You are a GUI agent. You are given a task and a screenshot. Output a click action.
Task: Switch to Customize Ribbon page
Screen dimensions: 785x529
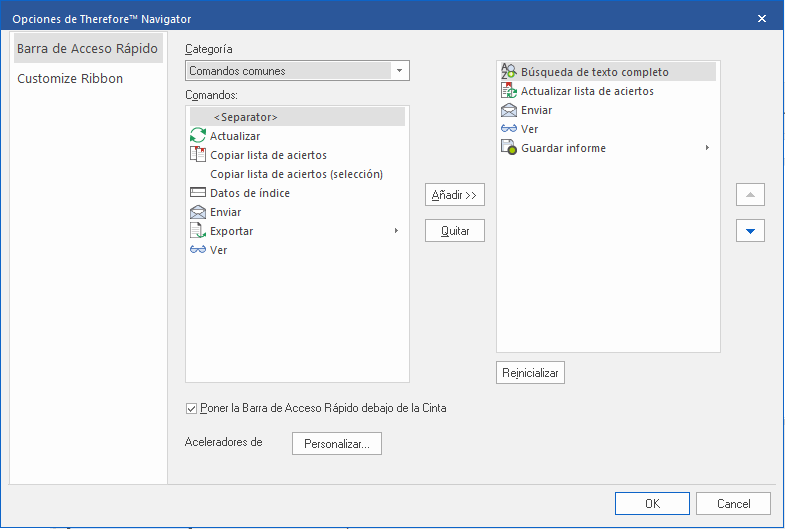(70, 79)
